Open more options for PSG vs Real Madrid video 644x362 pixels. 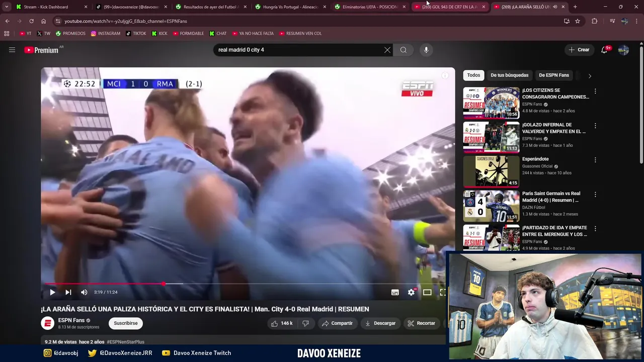coord(595,194)
